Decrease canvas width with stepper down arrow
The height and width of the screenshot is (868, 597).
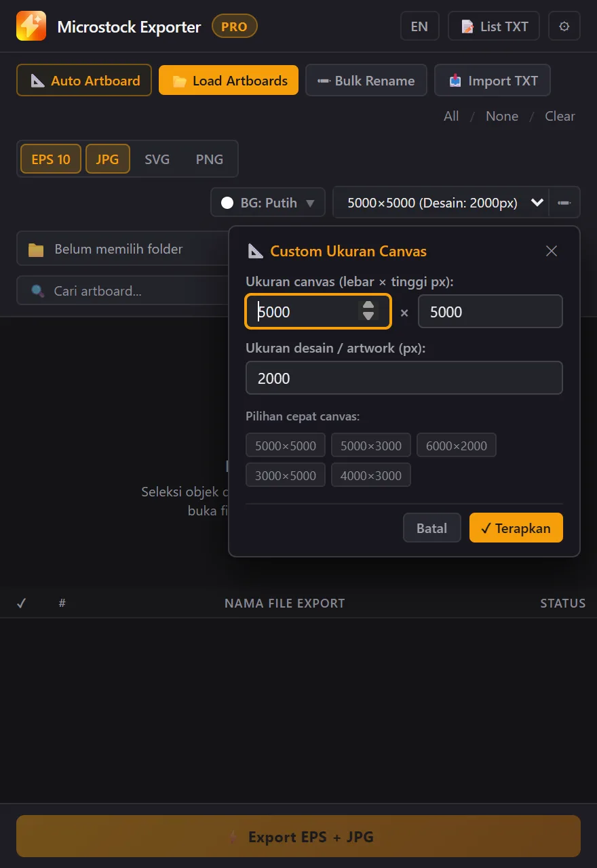click(368, 316)
